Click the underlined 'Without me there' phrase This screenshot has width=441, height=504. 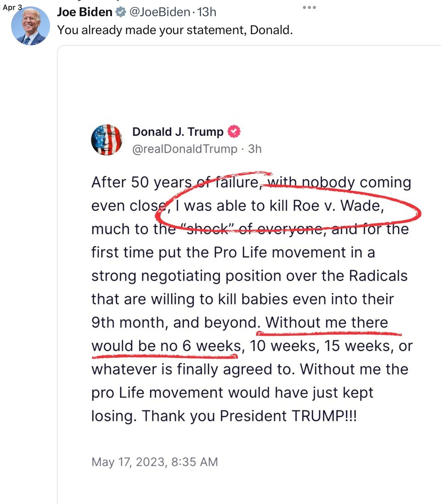(327, 323)
